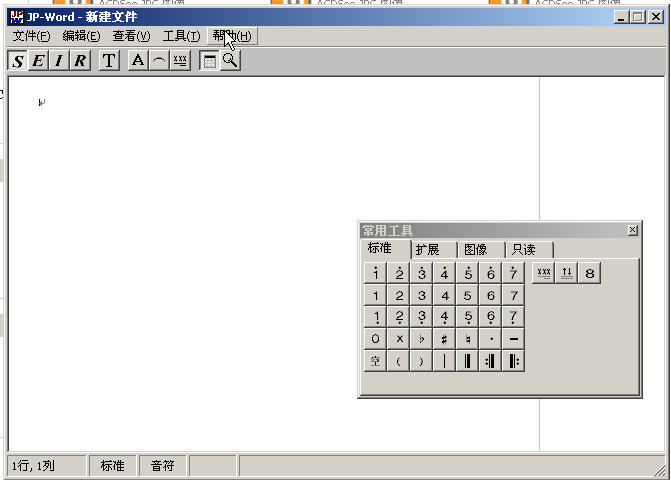Image resolution: width=671 pixels, height=480 pixels.
Task: Insert middle-octave note 2
Action: [398, 295]
